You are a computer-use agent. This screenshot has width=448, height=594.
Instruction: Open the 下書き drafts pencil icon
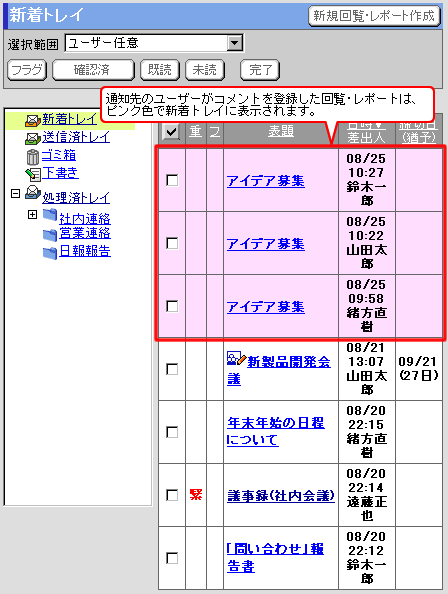pos(33,174)
